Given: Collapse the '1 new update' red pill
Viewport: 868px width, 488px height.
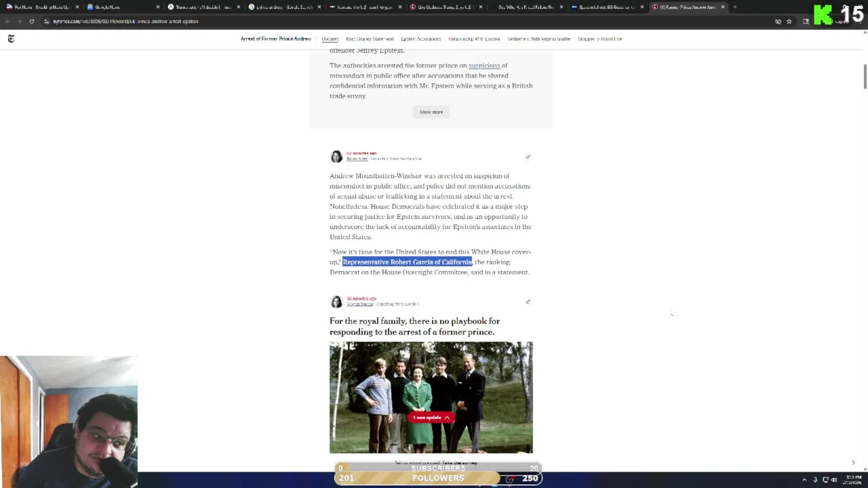Looking at the screenshot, I should [431, 418].
